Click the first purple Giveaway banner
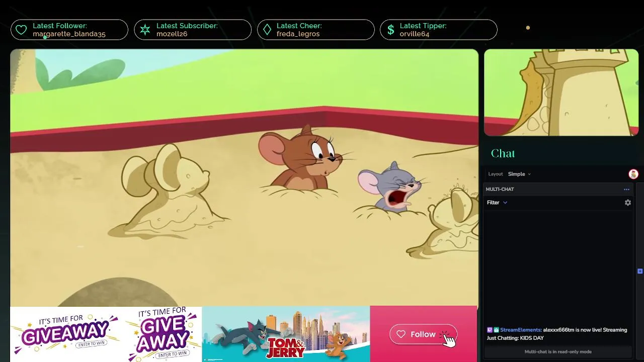 [x=66, y=333]
